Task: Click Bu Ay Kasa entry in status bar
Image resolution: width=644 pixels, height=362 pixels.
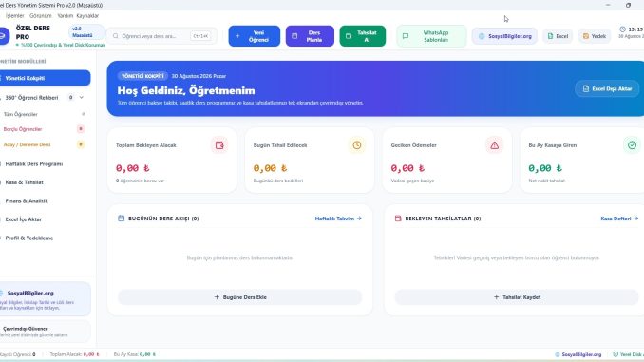Action: click(x=135, y=354)
